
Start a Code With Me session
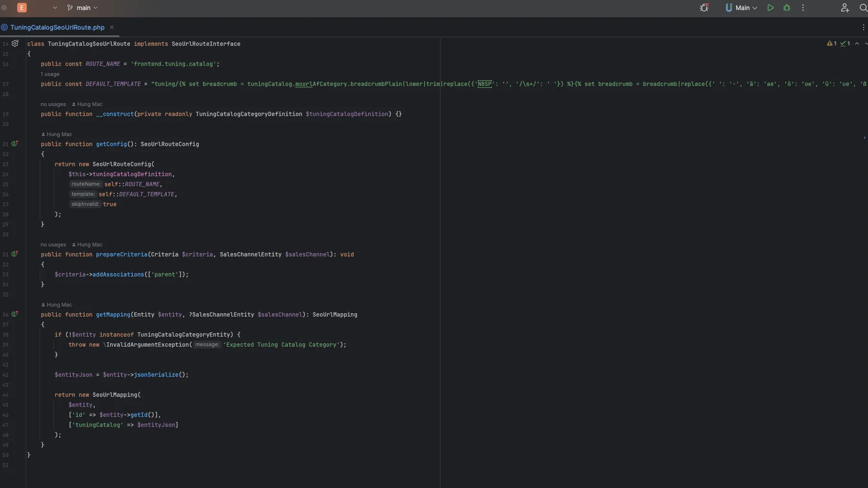click(845, 8)
